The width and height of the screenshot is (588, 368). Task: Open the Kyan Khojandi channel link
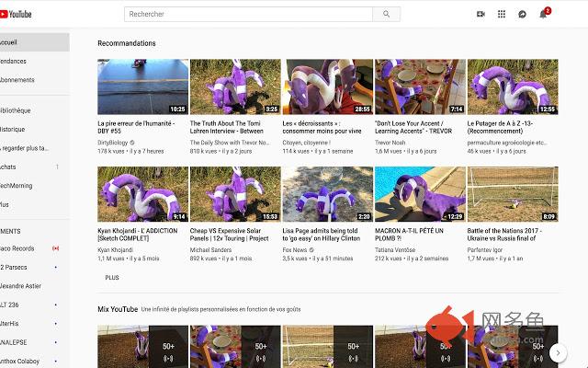pyautogui.click(x=115, y=250)
